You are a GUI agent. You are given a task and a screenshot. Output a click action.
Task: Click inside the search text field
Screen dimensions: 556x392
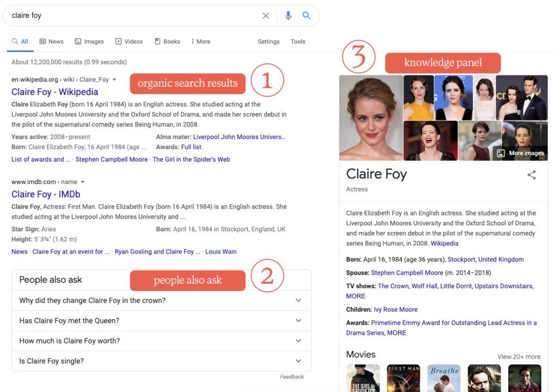[x=130, y=16]
